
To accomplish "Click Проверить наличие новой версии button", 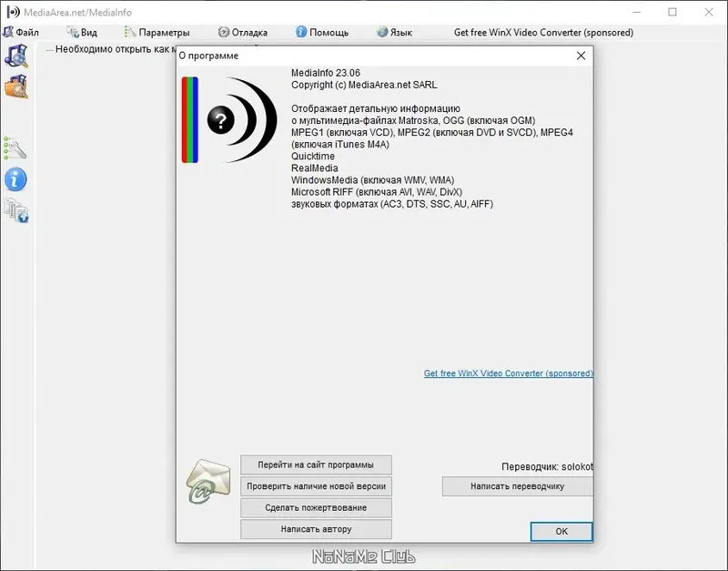I will pyautogui.click(x=316, y=486).
